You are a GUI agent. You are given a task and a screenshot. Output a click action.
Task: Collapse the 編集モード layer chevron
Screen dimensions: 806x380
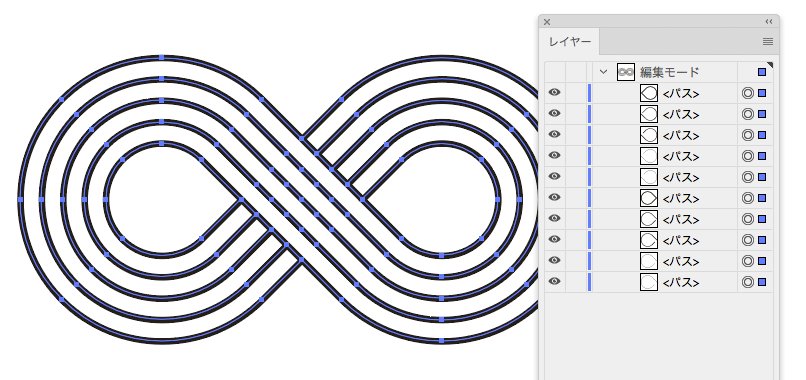pos(603,72)
